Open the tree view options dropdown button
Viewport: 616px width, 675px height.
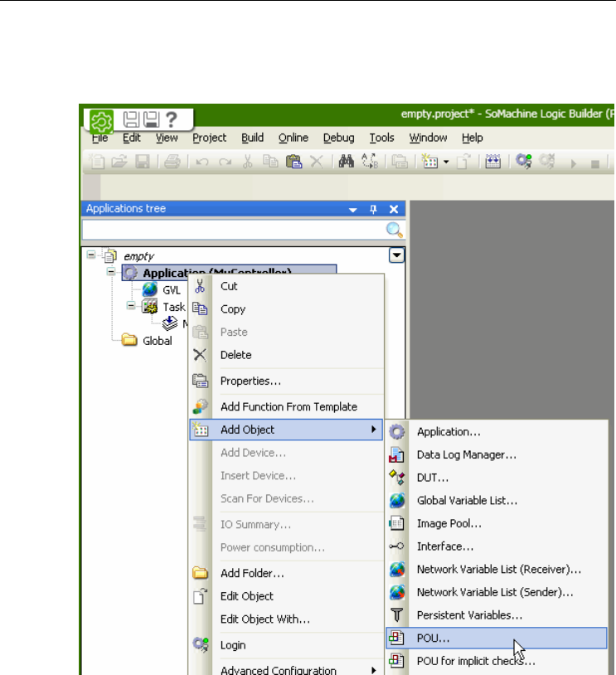(x=396, y=255)
